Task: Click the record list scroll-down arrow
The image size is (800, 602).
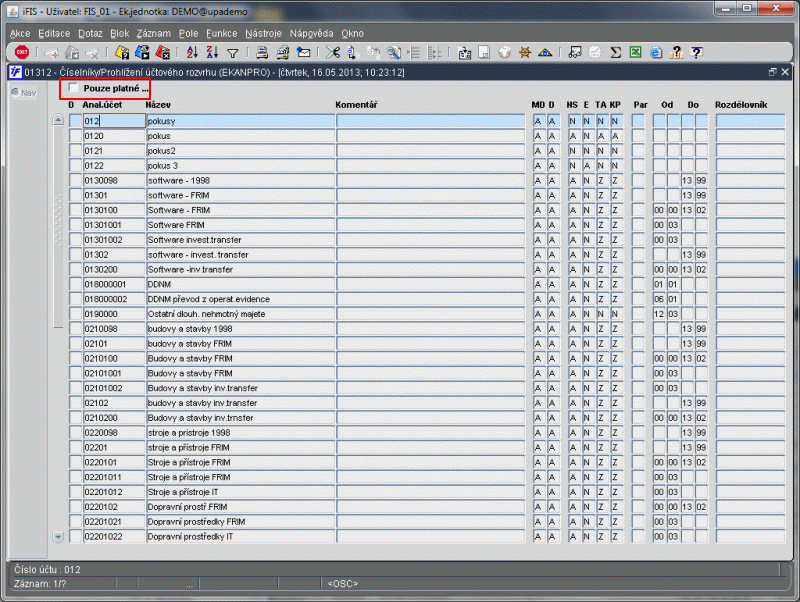Action: point(58,536)
